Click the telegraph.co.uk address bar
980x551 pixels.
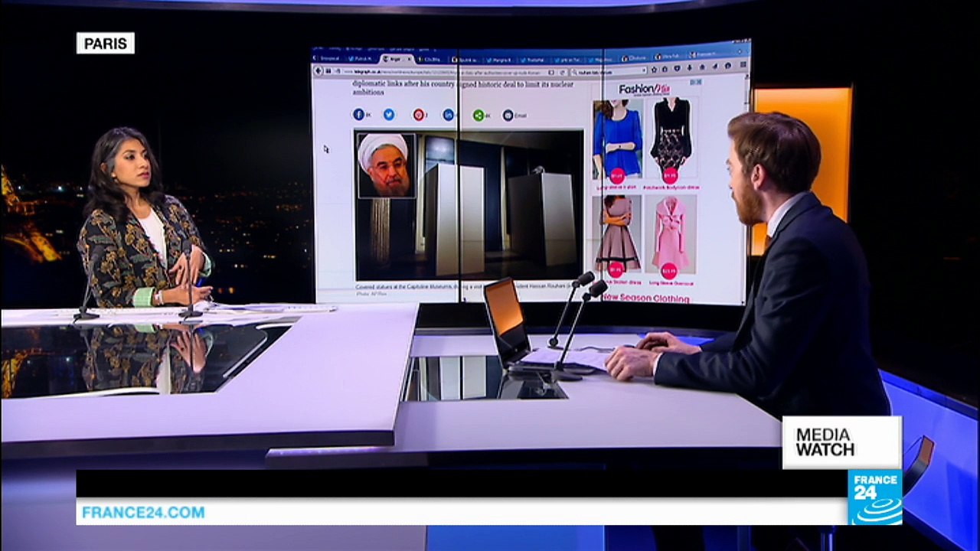tap(447, 71)
